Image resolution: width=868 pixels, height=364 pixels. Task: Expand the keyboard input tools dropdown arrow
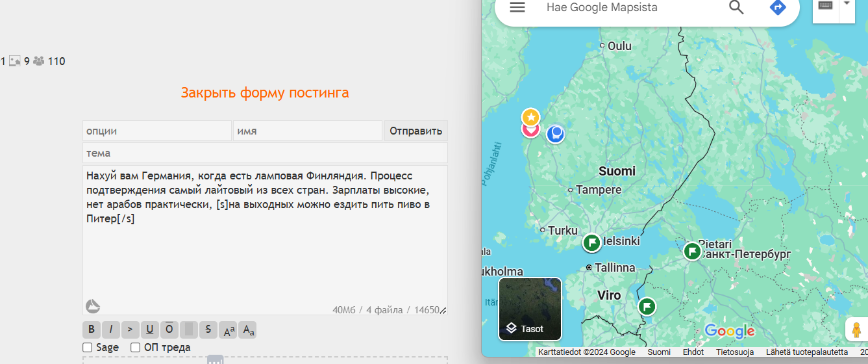click(x=847, y=4)
